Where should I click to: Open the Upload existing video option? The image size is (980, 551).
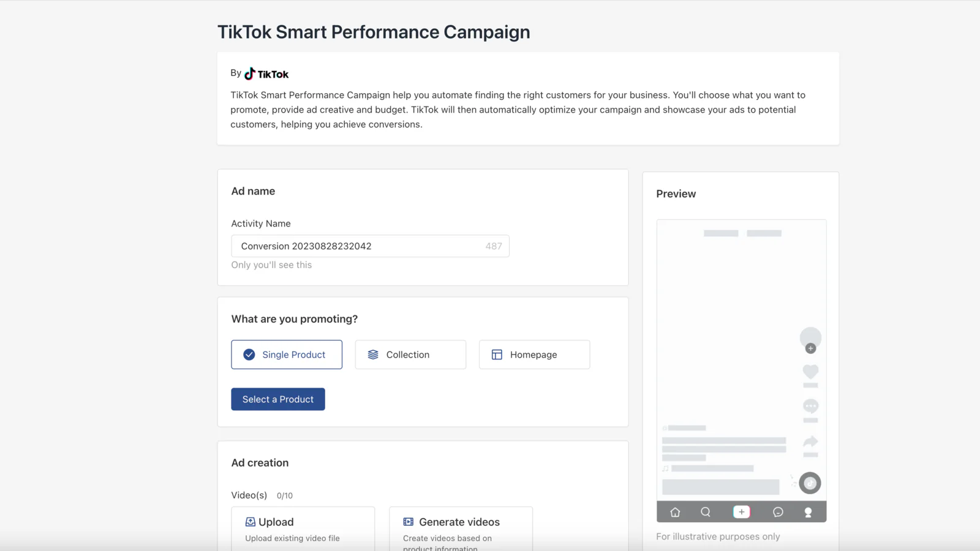pos(303,530)
